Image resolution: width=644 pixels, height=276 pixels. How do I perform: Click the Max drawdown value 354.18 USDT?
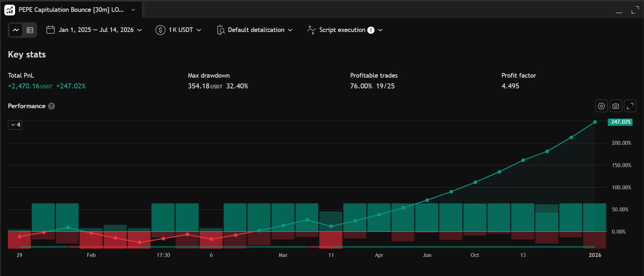click(205, 86)
